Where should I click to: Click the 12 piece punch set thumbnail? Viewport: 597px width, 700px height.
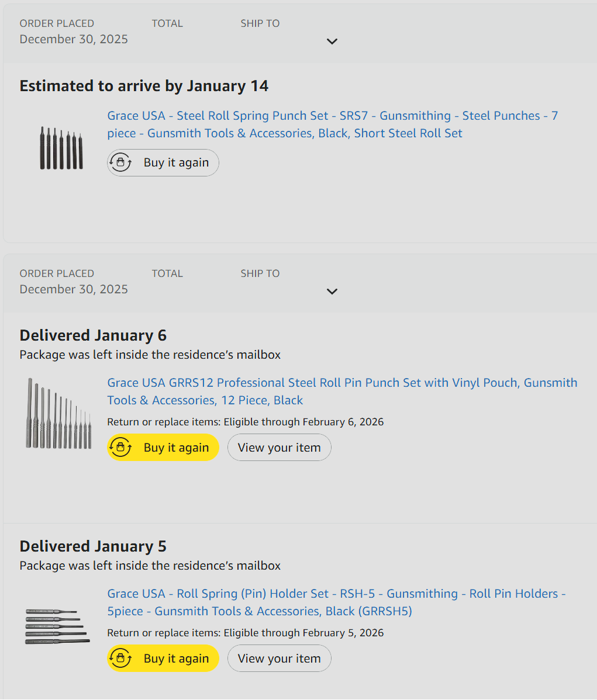coord(58,414)
